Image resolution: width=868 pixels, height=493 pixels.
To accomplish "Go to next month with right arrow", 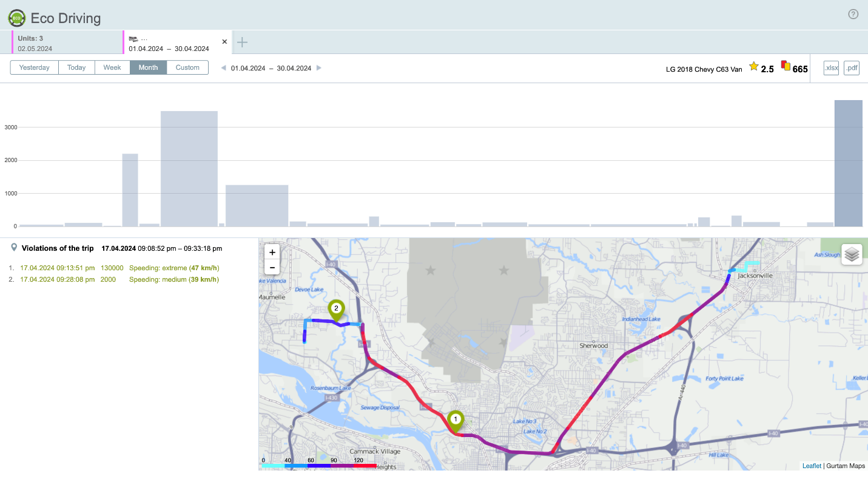I will 319,68.
